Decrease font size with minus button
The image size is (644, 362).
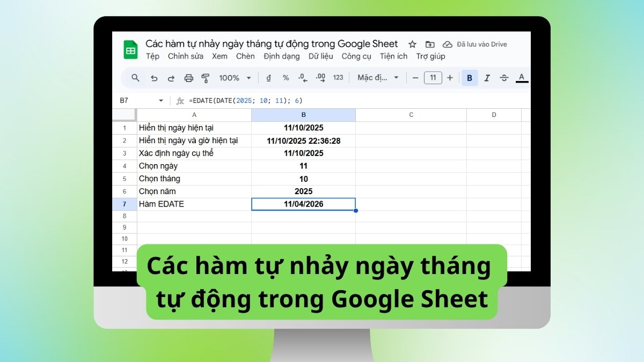pos(415,78)
